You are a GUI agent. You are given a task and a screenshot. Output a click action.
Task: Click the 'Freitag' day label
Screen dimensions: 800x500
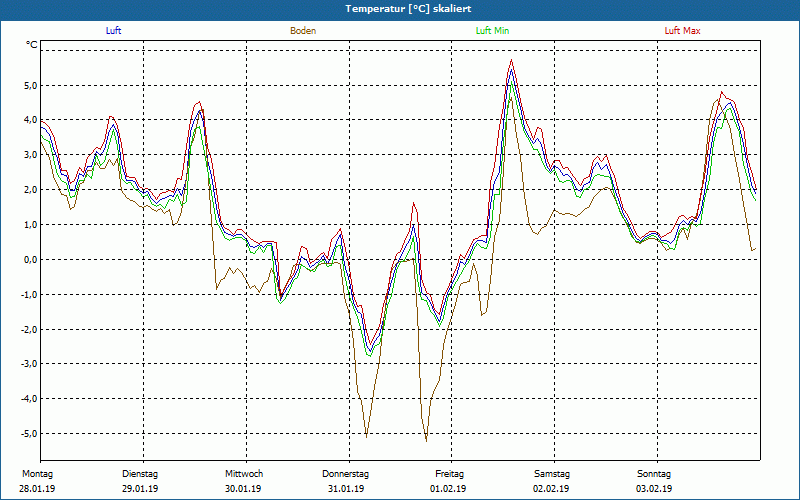pyautogui.click(x=449, y=474)
